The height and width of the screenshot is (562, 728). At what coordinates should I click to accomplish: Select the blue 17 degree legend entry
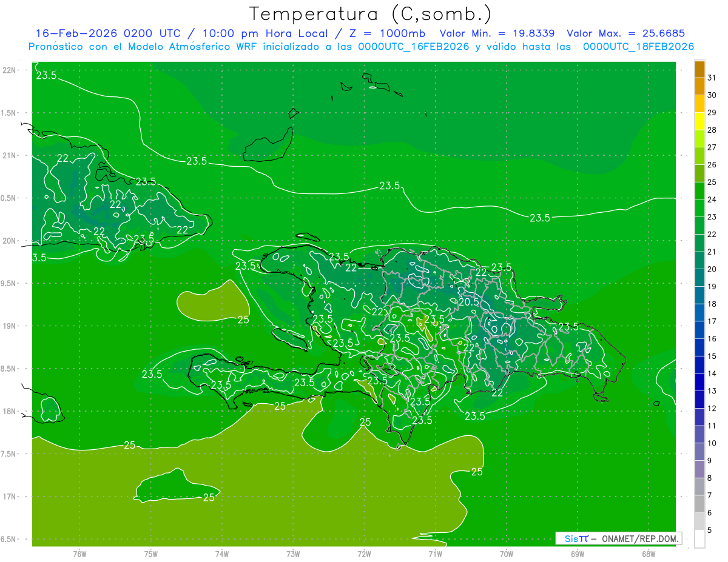(712, 321)
